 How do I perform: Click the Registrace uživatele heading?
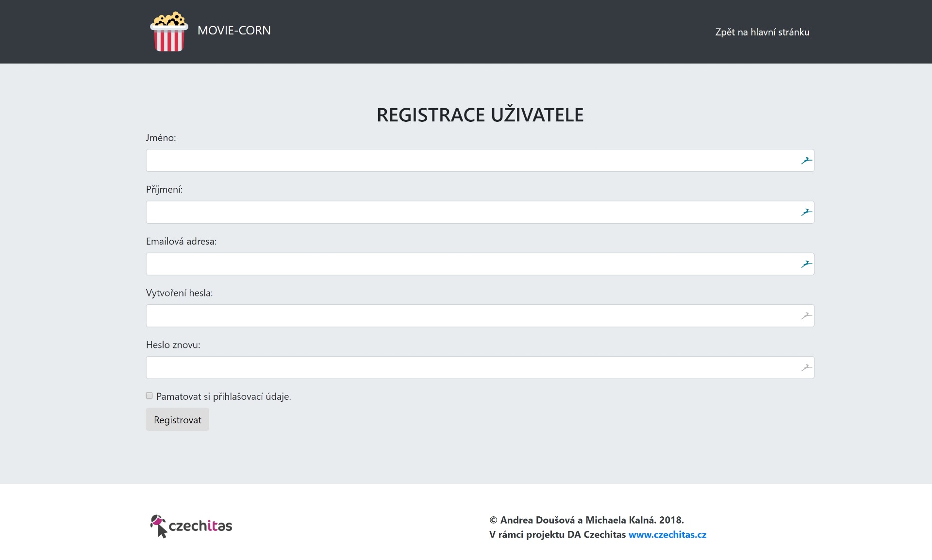pyautogui.click(x=480, y=115)
